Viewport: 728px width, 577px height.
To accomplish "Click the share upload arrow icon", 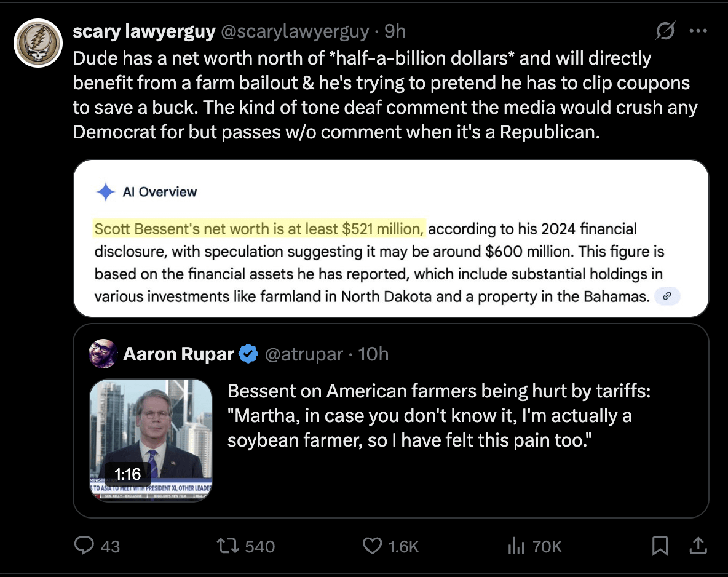I will click(x=697, y=546).
